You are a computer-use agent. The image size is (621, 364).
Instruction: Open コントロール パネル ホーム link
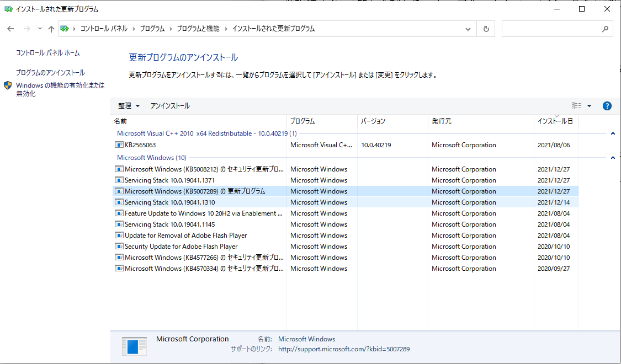47,53
